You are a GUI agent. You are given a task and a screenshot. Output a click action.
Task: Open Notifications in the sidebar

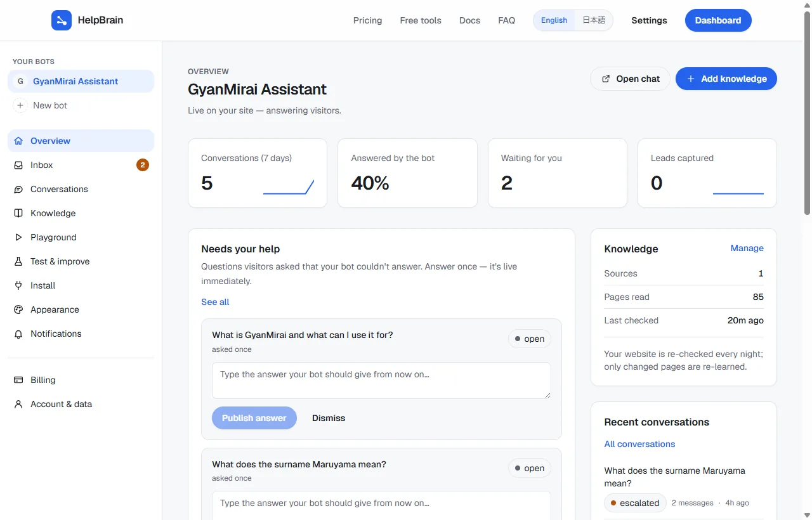coord(81,334)
